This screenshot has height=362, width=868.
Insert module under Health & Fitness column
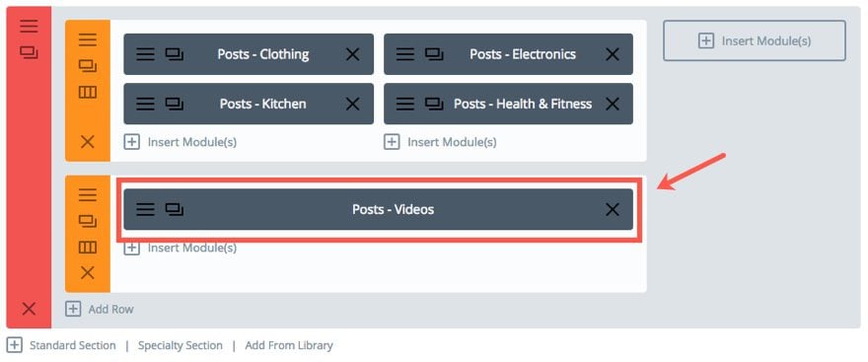coord(441,142)
